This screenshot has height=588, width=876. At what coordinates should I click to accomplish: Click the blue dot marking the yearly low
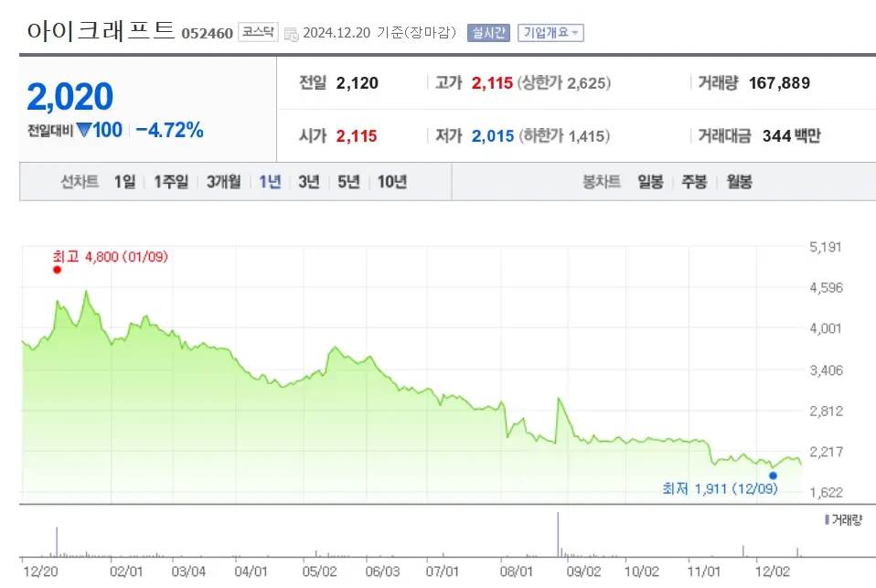point(773,476)
